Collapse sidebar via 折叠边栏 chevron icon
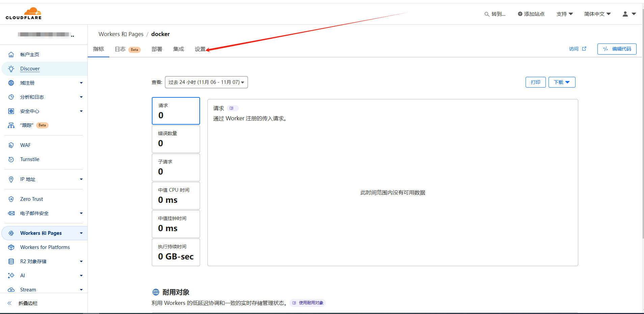The image size is (644, 314). (x=9, y=303)
